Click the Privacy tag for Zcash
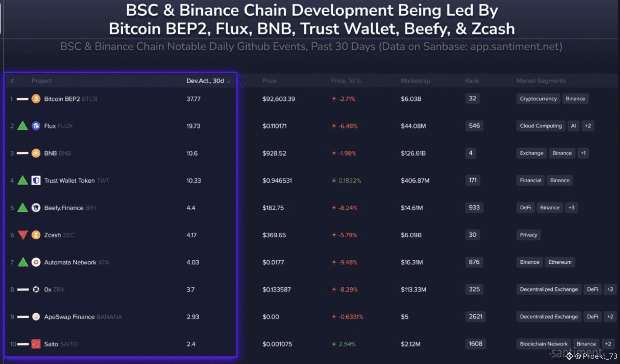This screenshot has height=364, width=620. point(528,235)
